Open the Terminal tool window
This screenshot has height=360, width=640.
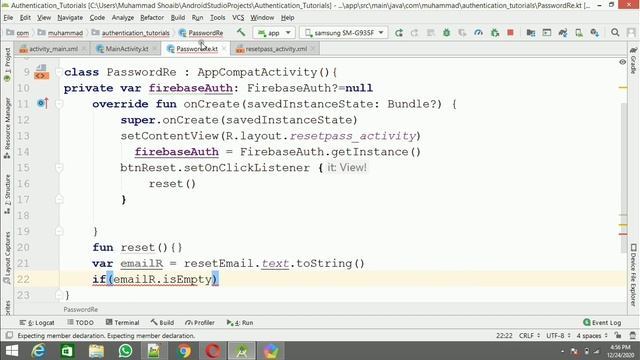click(122, 322)
